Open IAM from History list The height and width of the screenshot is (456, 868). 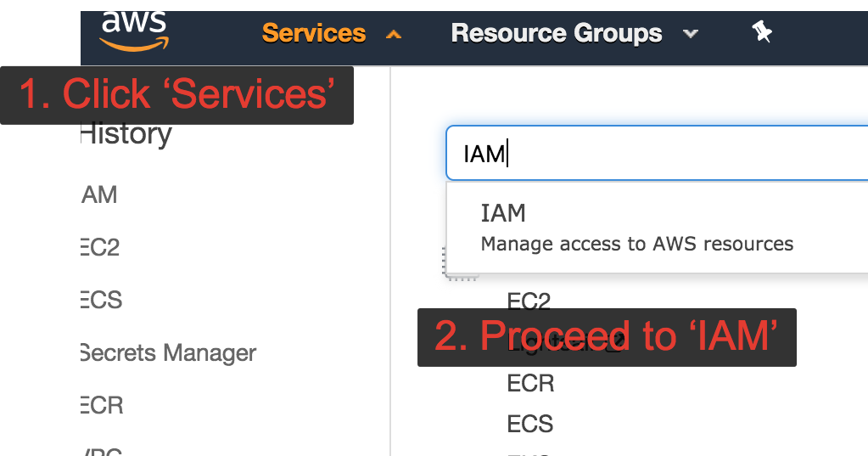click(x=99, y=194)
